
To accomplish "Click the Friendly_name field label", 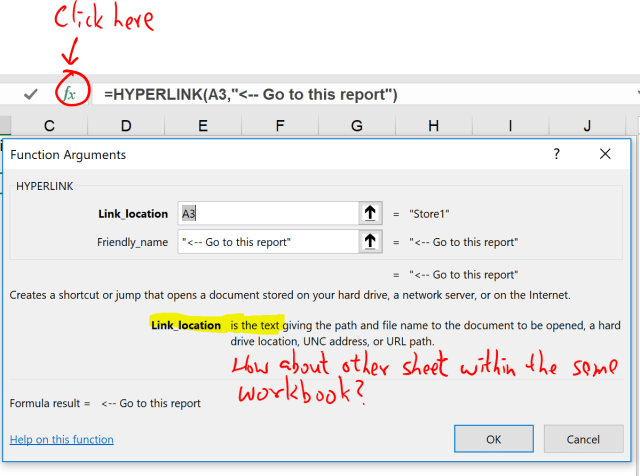I will point(132,242).
